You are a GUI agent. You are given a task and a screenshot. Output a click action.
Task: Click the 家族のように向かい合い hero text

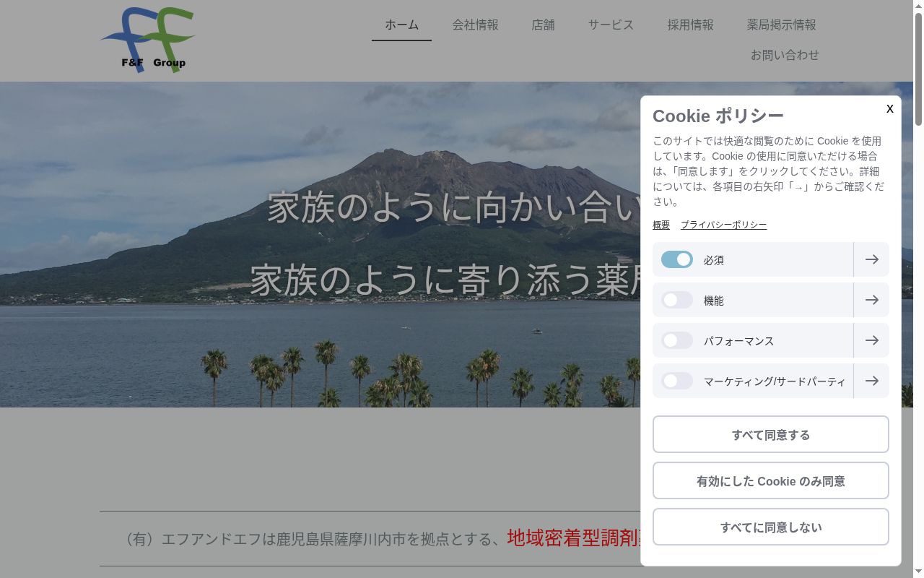[454, 207]
